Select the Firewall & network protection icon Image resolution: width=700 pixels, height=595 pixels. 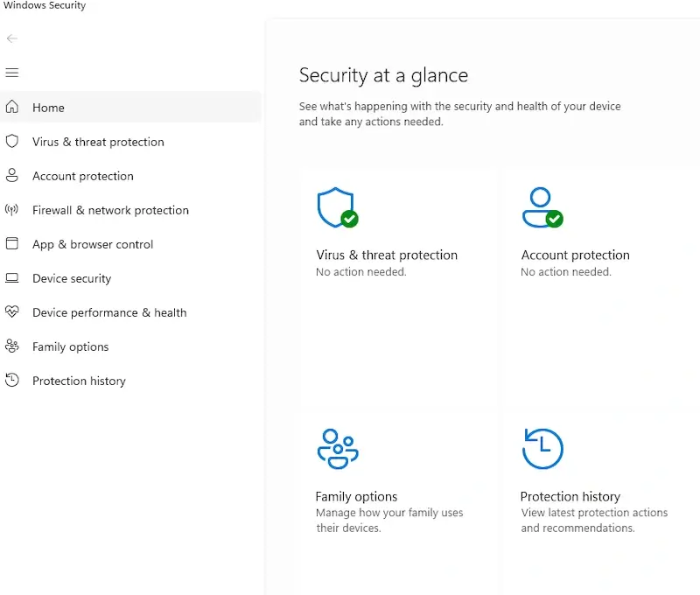[x=12, y=210]
